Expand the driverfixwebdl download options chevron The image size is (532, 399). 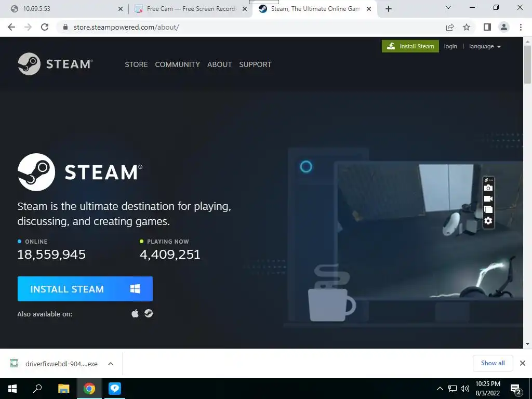[111, 363]
